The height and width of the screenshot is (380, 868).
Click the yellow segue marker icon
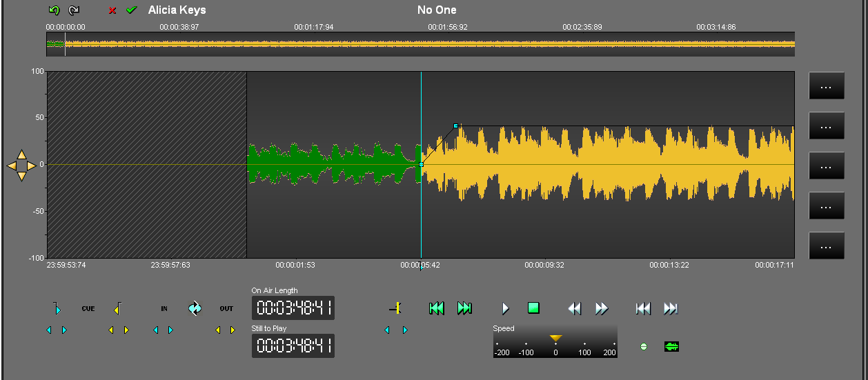pos(395,308)
